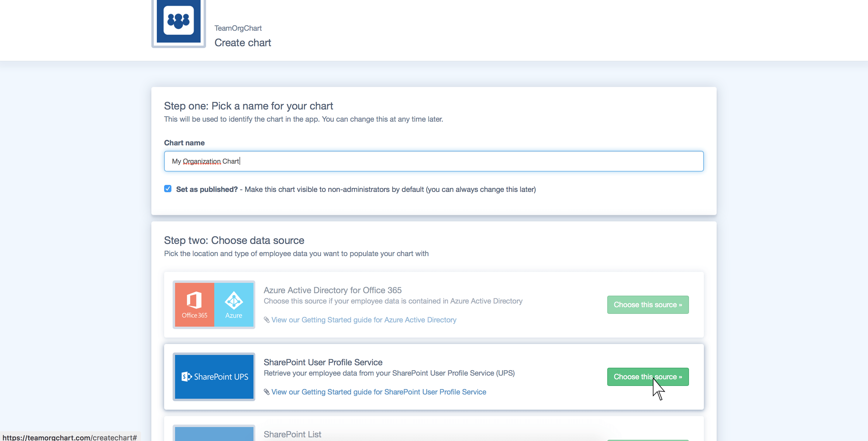Image resolution: width=868 pixels, height=441 pixels.
Task: Click into the Chart name text field
Action: [x=433, y=161]
